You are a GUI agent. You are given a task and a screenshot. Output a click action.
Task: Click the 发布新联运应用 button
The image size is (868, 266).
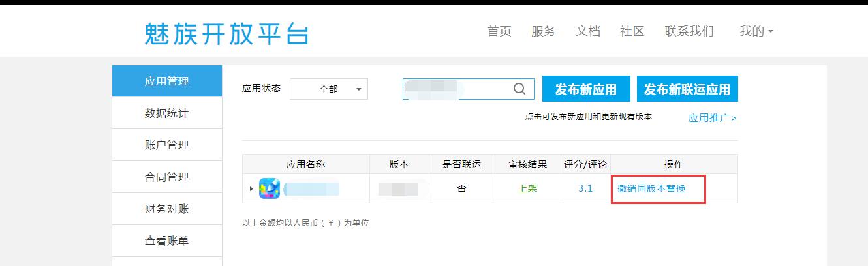[x=687, y=89]
